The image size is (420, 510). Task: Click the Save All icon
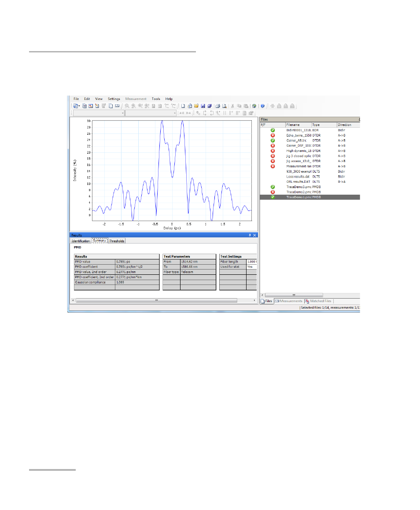[x=210, y=106]
